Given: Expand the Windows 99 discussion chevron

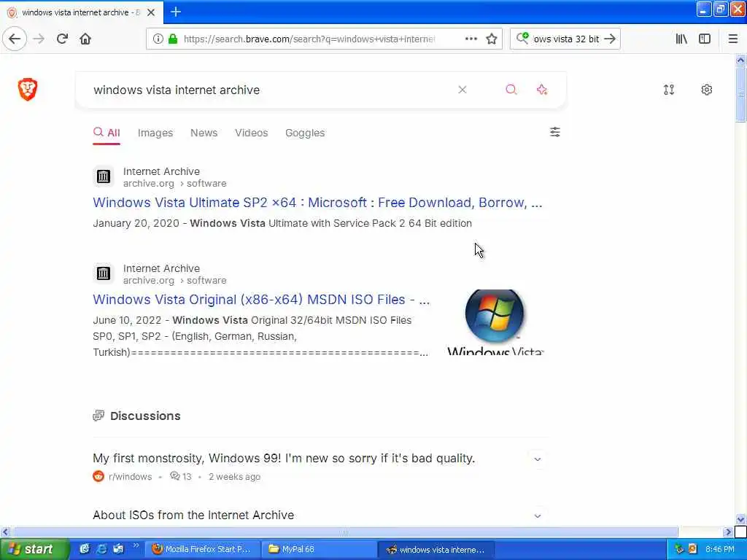Looking at the screenshot, I should click(538, 459).
